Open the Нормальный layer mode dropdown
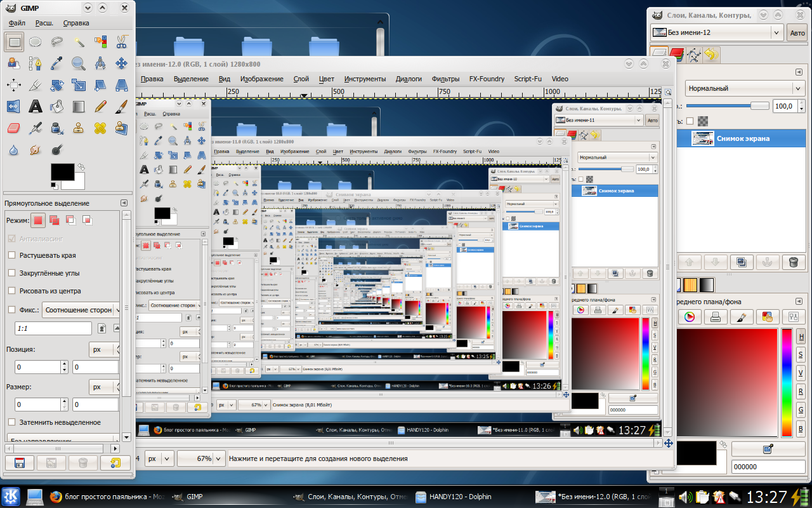812x508 pixels. (x=745, y=88)
